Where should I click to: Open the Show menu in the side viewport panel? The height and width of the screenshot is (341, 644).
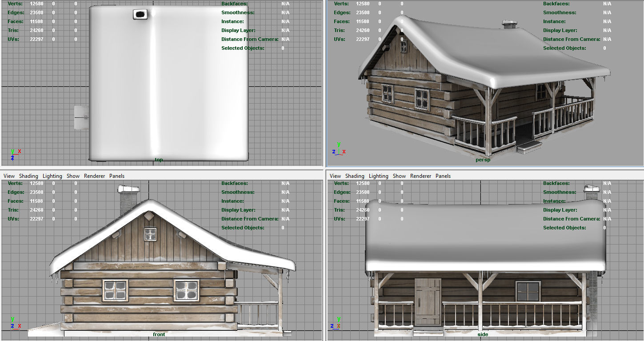point(399,176)
